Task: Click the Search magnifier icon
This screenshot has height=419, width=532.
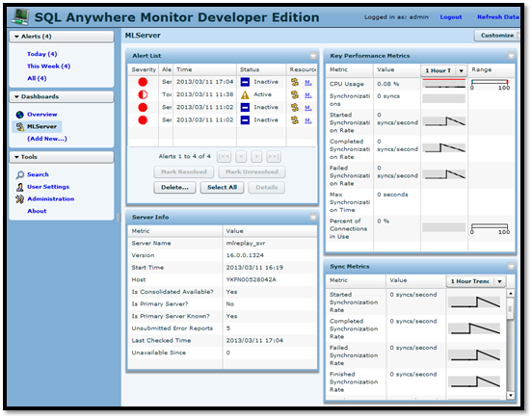Action: 20,174
